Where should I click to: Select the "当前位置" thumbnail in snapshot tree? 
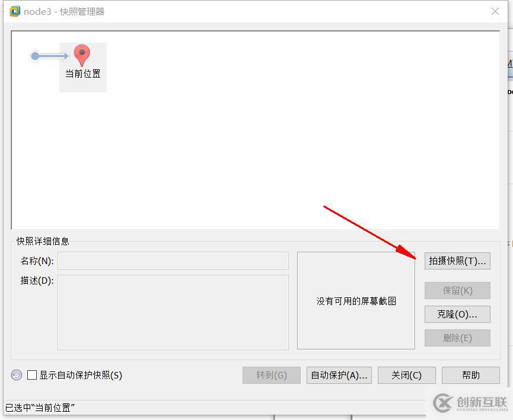(82, 67)
